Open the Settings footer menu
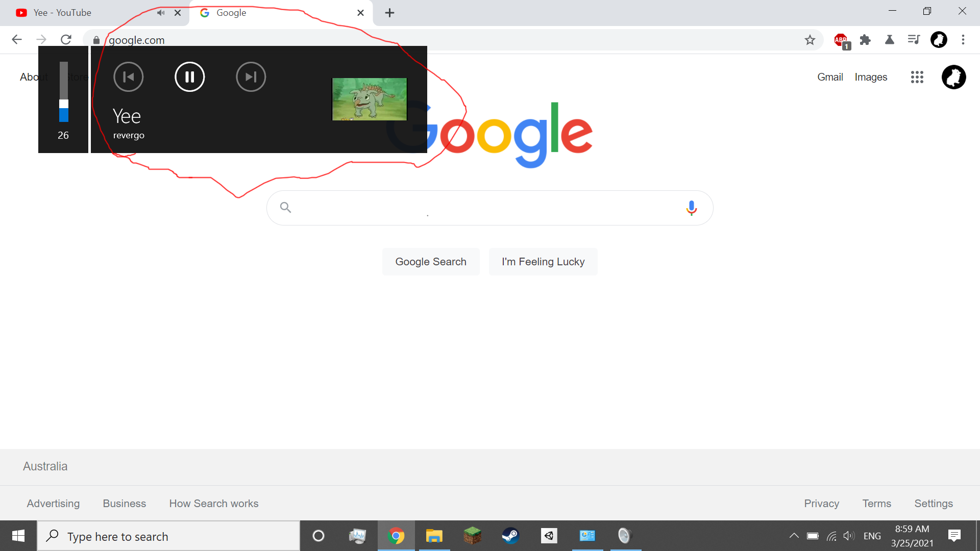980x551 pixels. [x=933, y=504]
